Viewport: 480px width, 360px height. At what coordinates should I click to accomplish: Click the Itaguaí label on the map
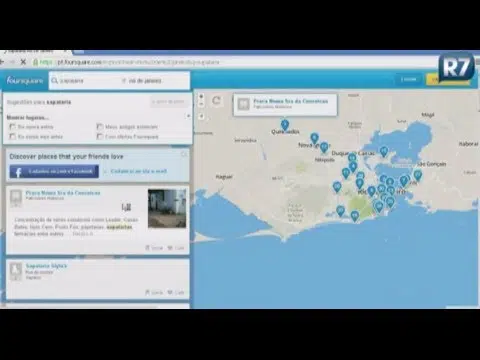click(x=224, y=177)
